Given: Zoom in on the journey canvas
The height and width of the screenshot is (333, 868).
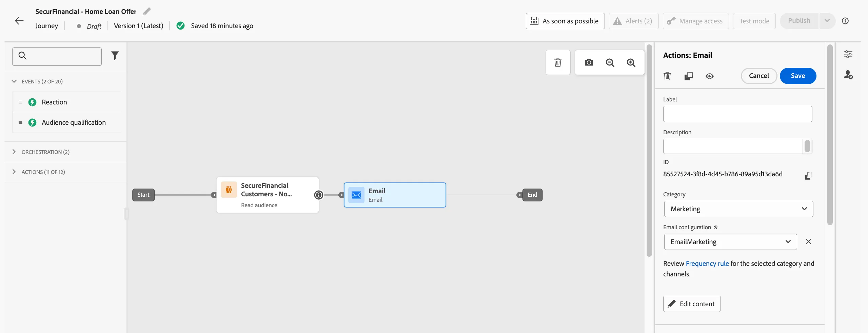Looking at the screenshot, I should (631, 63).
